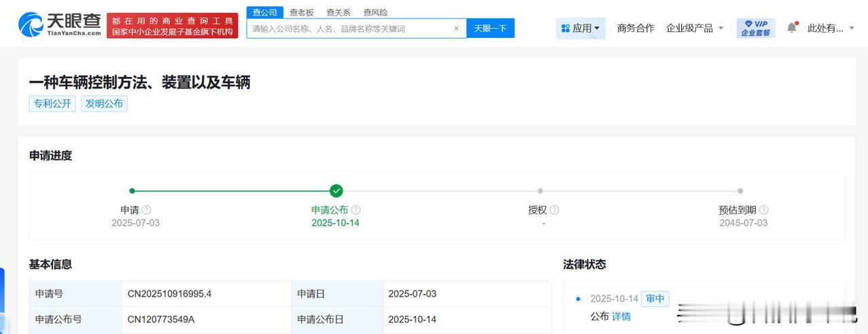
Task: Click the 专利公开 tag
Action: [x=52, y=103]
